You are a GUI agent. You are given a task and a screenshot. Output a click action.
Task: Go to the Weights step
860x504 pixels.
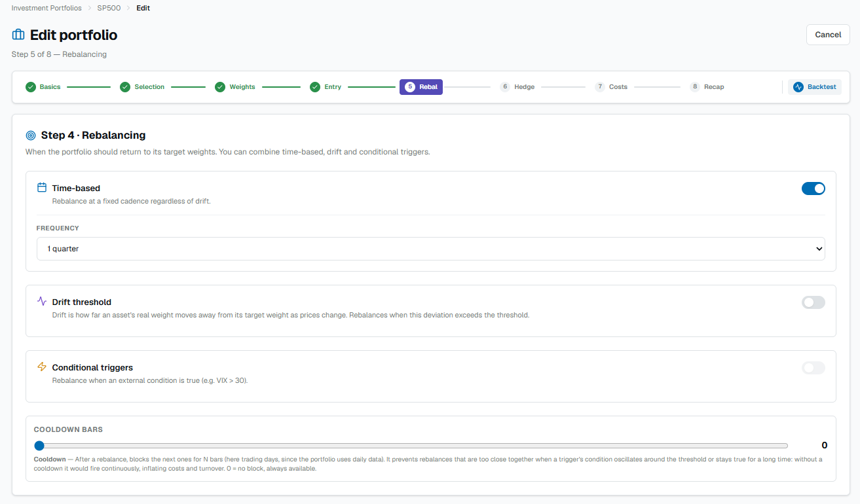(235, 87)
